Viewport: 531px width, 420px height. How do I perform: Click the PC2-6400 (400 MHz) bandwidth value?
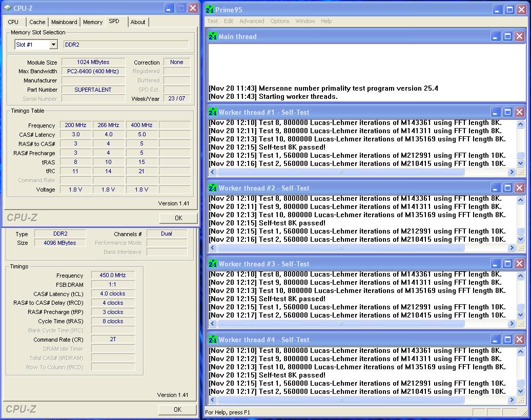pyautogui.click(x=93, y=71)
